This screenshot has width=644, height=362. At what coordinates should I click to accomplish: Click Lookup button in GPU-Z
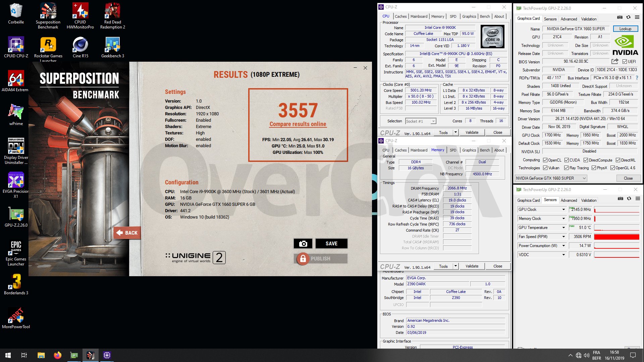pos(625,29)
